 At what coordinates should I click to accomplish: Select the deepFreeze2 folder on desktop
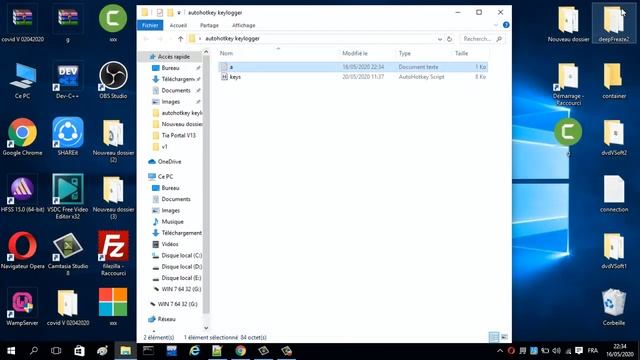point(614,23)
